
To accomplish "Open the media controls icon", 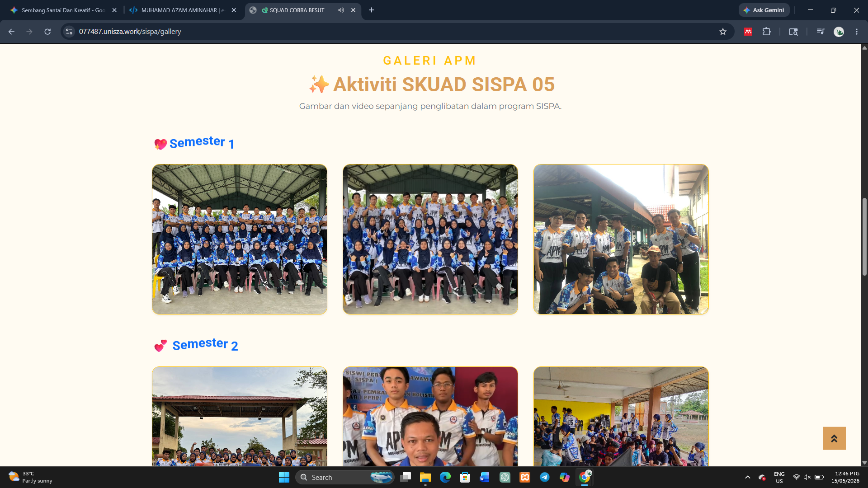I will [821, 32].
